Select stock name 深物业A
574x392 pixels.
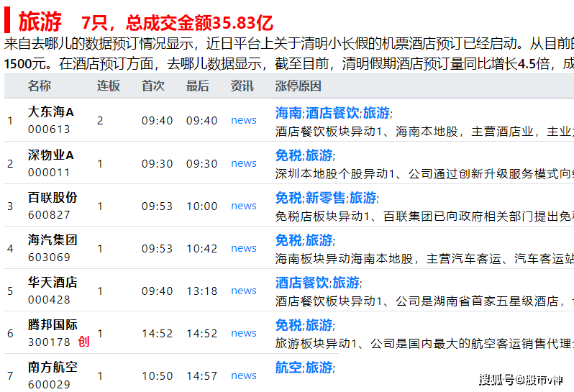point(50,155)
